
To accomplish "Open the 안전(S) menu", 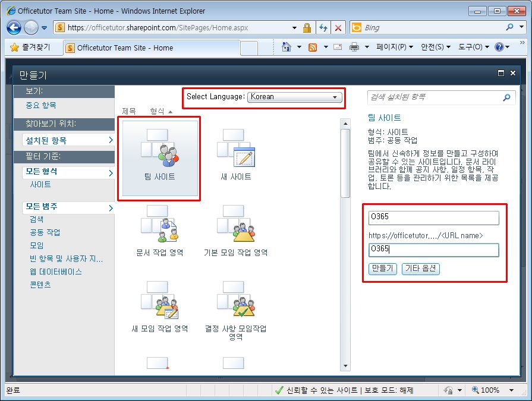I will (436, 47).
